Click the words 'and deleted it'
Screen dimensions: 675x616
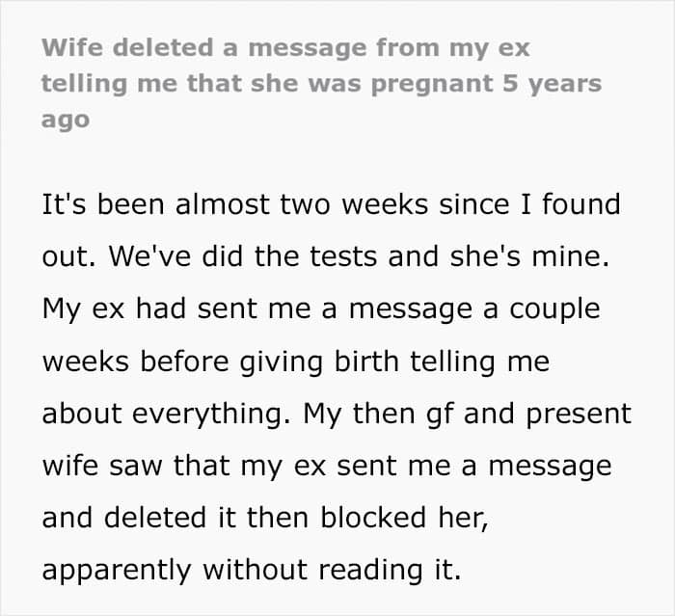pos(139,518)
